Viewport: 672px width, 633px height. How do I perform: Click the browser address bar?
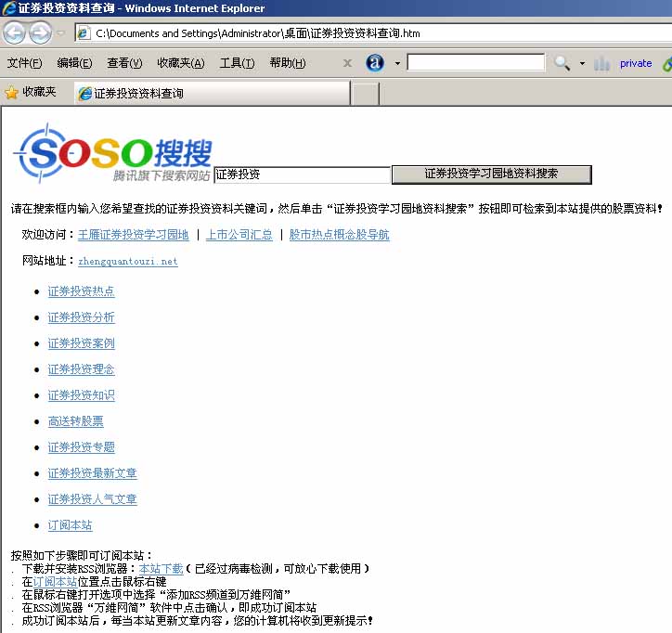pyautogui.click(x=371, y=33)
